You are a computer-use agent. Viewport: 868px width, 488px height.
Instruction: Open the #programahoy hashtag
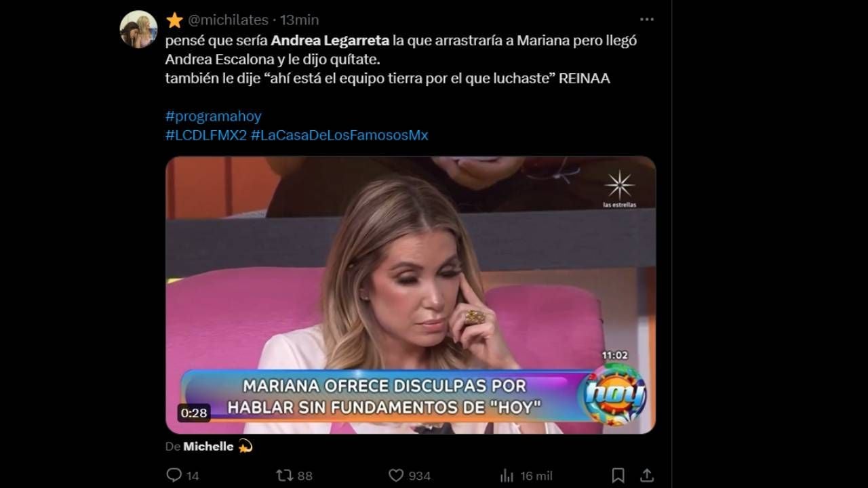pyautogui.click(x=213, y=116)
